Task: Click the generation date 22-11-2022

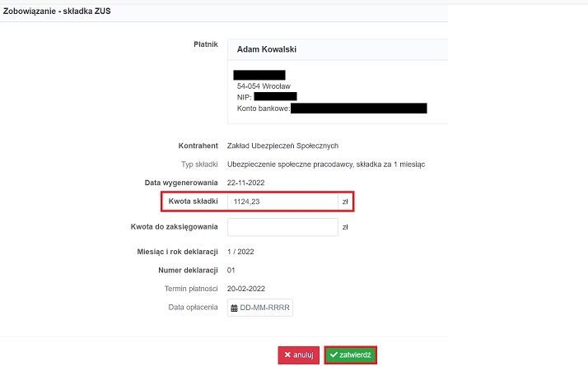Action: point(245,183)
